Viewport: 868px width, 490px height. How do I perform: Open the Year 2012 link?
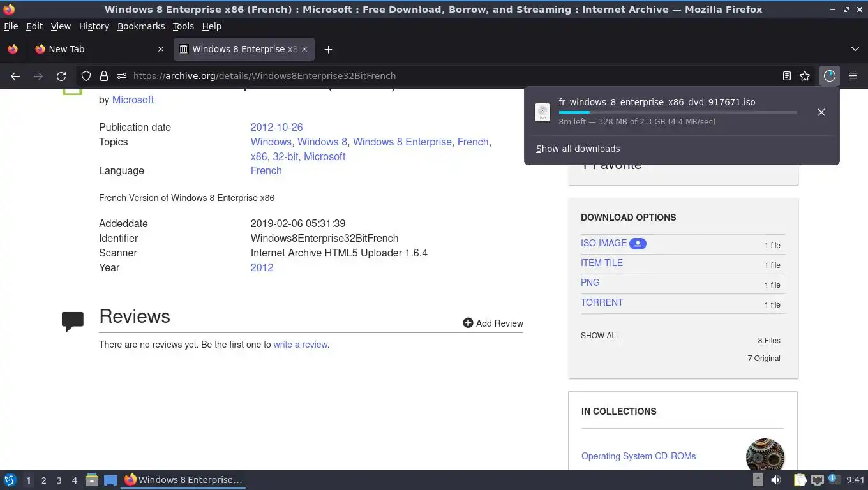click(262, 267)
